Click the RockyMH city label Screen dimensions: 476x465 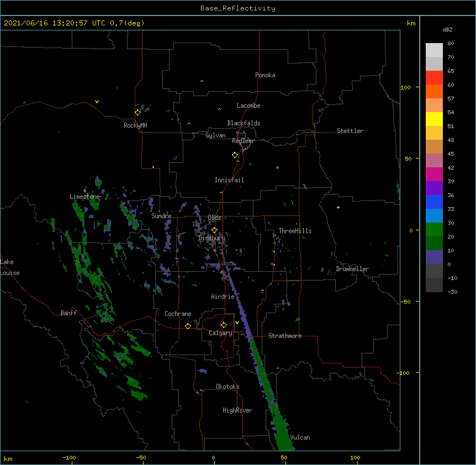(x=135, y=125)
